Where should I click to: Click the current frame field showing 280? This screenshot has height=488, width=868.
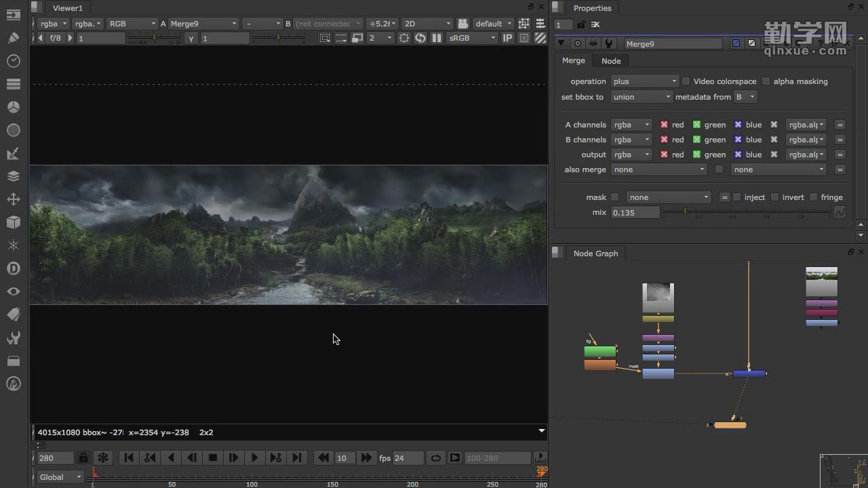click(55, 458)
